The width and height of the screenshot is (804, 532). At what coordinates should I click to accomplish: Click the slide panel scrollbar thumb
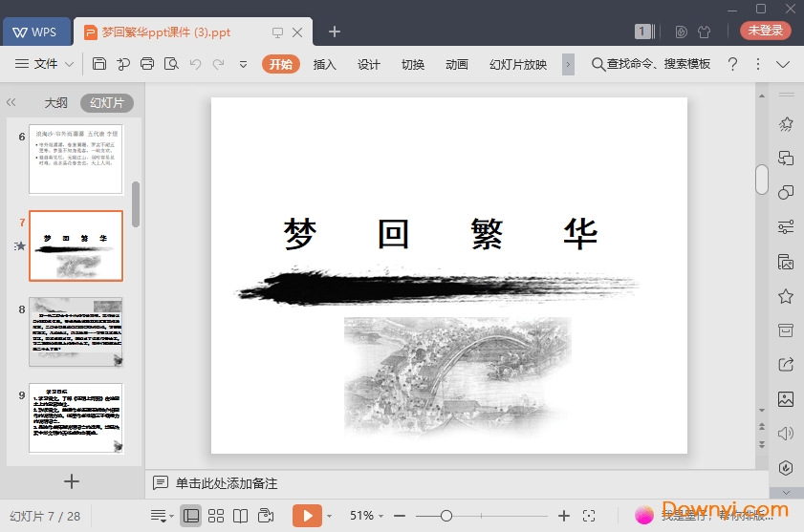click(136, 204)
